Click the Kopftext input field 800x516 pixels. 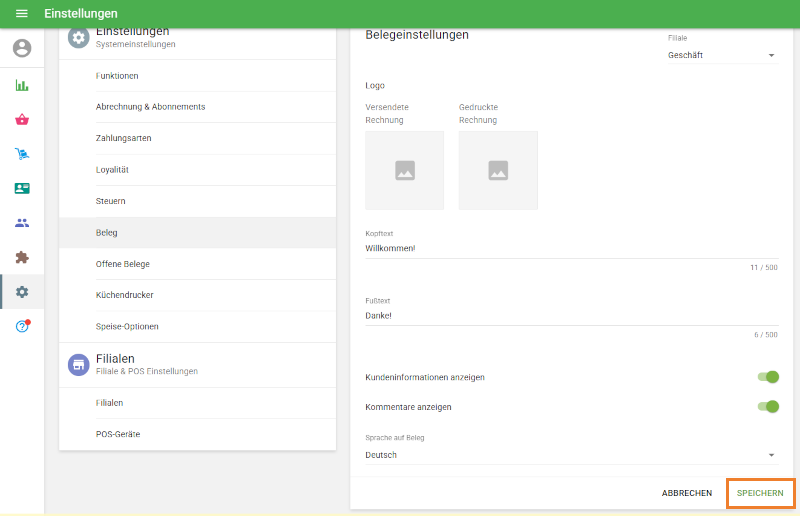pos(571,248)
